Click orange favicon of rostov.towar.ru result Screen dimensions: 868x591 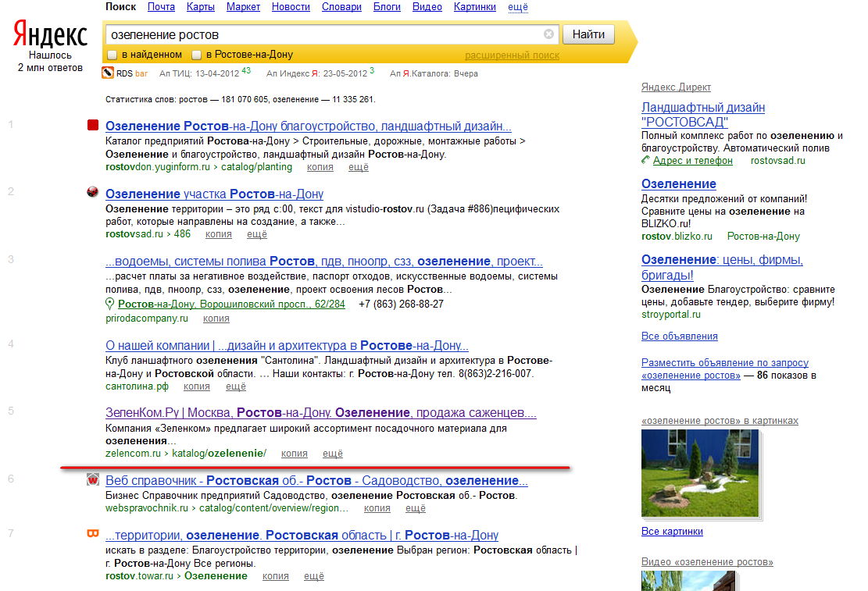coord(93,533)
